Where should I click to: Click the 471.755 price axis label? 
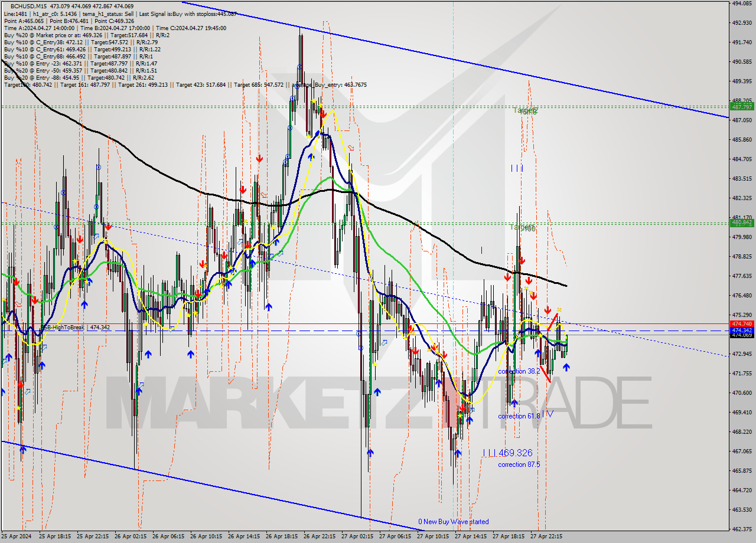point(742,374)
